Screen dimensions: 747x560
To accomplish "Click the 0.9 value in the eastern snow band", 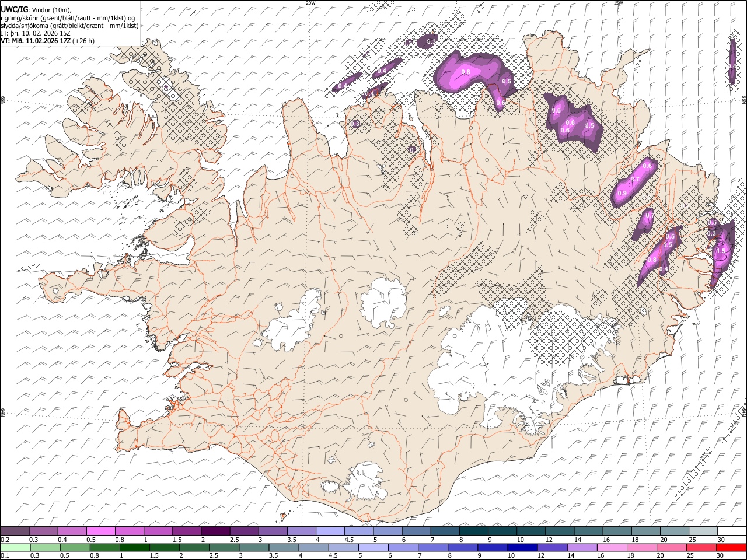I will [x=622, y=193].
